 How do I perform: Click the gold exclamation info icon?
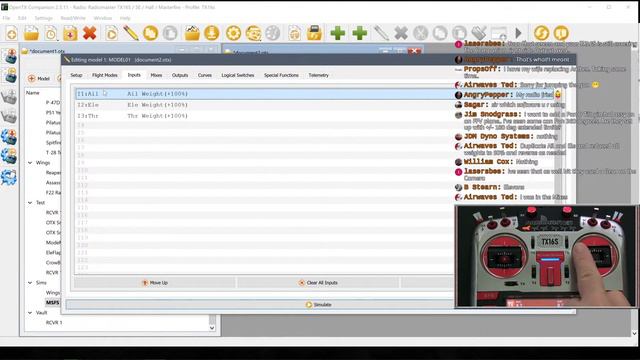(x=561, y=33)
